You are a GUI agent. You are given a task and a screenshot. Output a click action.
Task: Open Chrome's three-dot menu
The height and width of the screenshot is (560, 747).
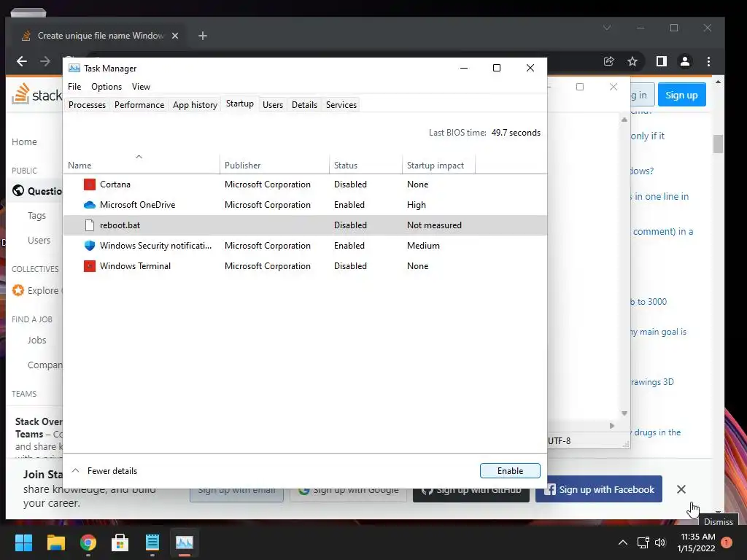[709, 61]
